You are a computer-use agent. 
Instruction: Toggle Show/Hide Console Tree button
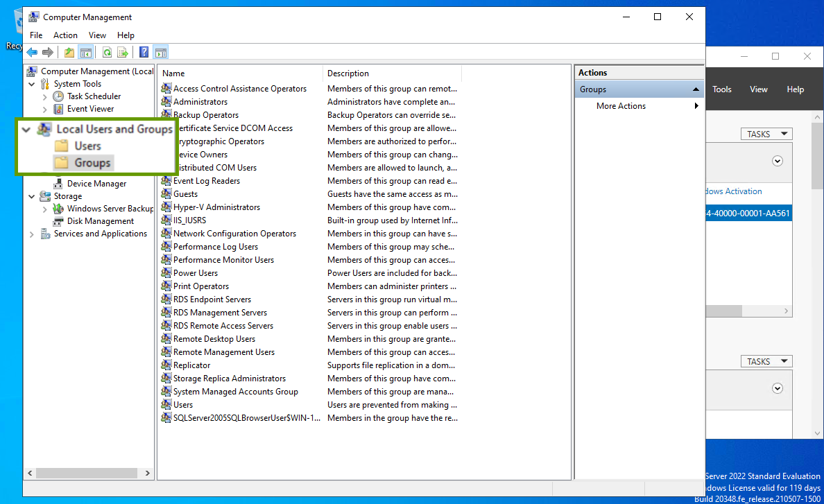coord(86,52)
